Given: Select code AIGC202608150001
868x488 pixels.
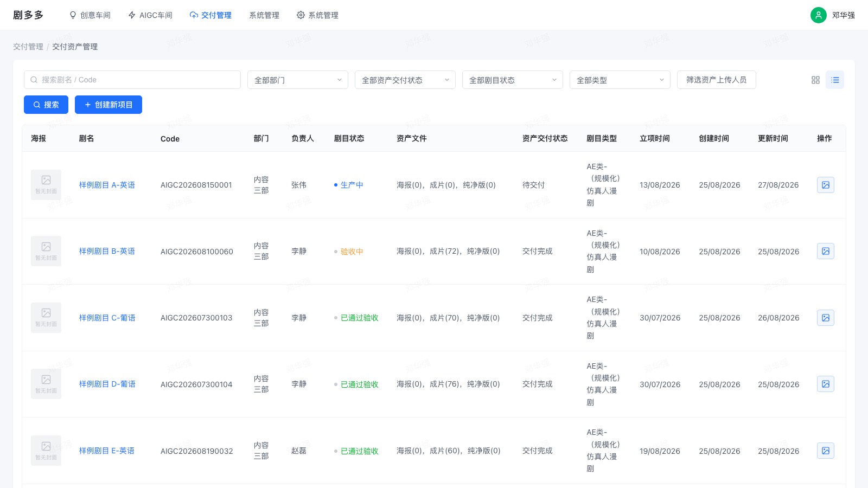Looking at the screenshot, I should [196, 185].
